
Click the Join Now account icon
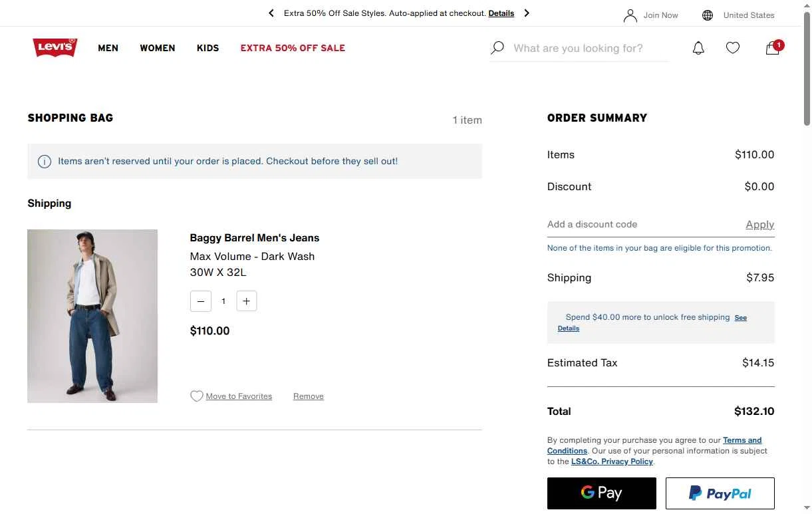[630, 15]
